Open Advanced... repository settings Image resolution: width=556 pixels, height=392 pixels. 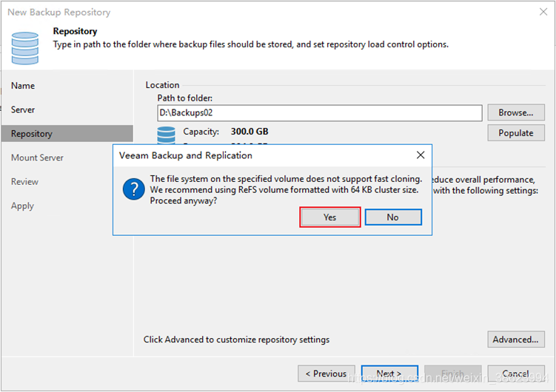(x=516, y=339)
